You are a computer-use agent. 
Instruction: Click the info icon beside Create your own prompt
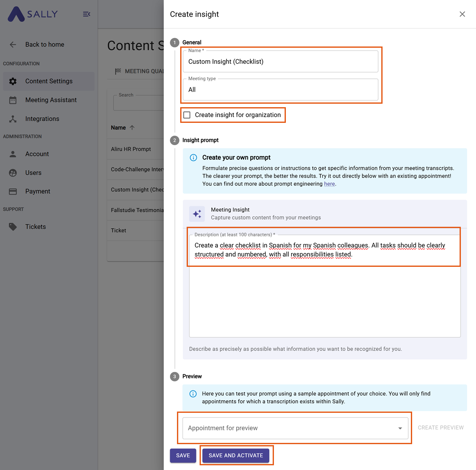tap(193, 157)
